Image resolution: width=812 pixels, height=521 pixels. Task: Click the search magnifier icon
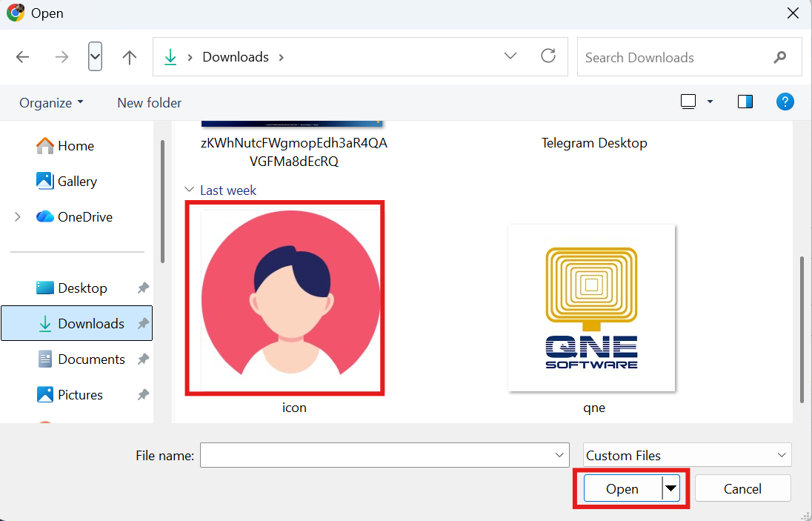coord(779,57)
